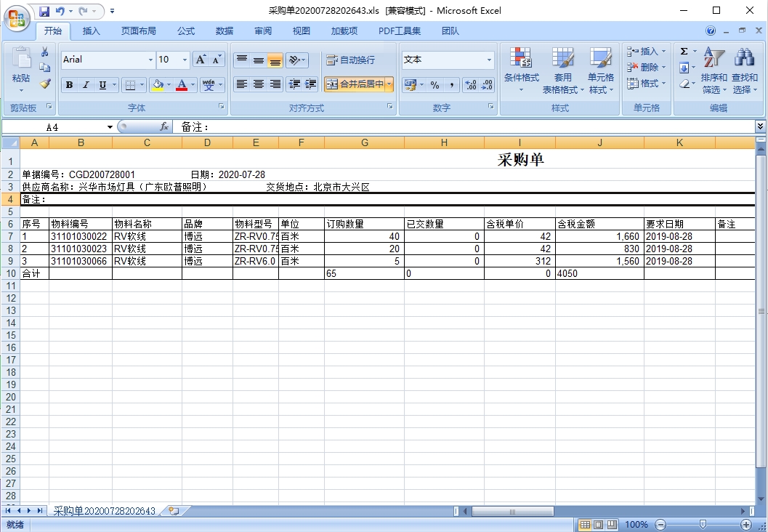Switch to the 插入 ribbon tab
Screen dimensions: 768x532
92,31
